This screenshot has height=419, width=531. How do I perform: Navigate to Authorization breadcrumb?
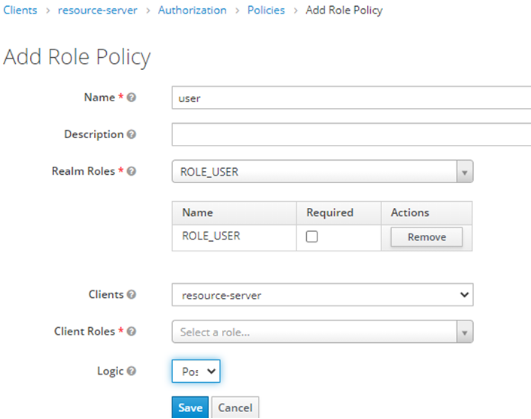[192, 10]
